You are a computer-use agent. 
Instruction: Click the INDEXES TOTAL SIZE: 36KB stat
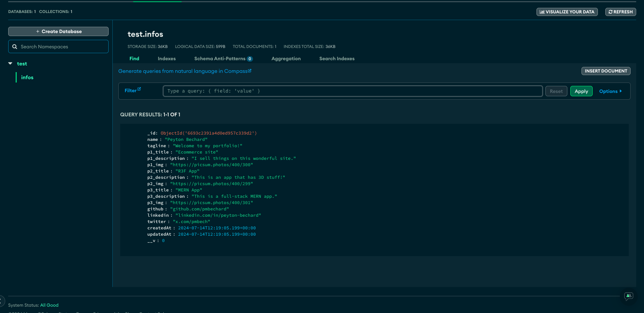[x=310, y=46]
